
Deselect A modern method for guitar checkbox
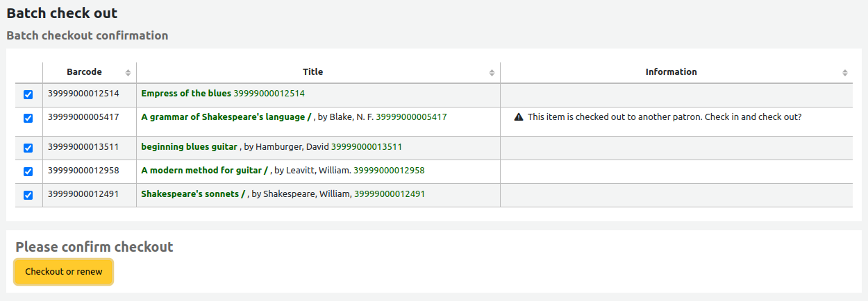(x=28, y=171)
